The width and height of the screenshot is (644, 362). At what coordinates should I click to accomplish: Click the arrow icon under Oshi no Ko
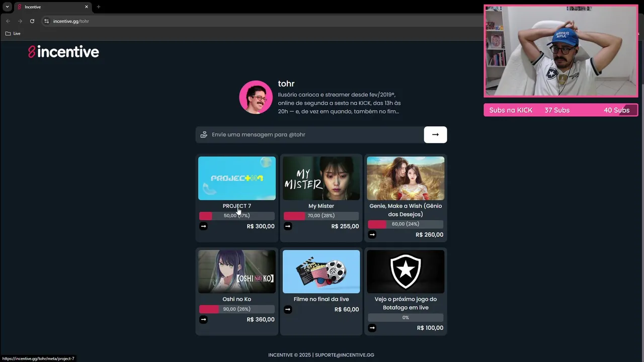tap(203, 319)
